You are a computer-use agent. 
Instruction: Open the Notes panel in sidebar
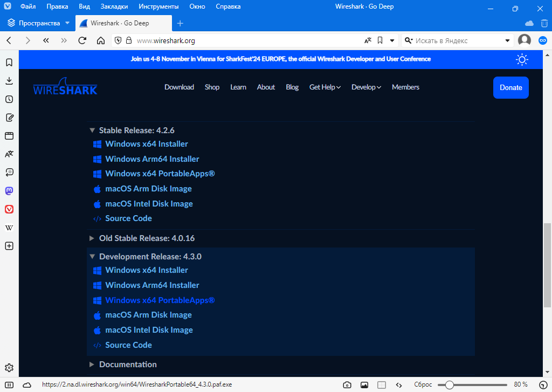click(x=9, y=118)
